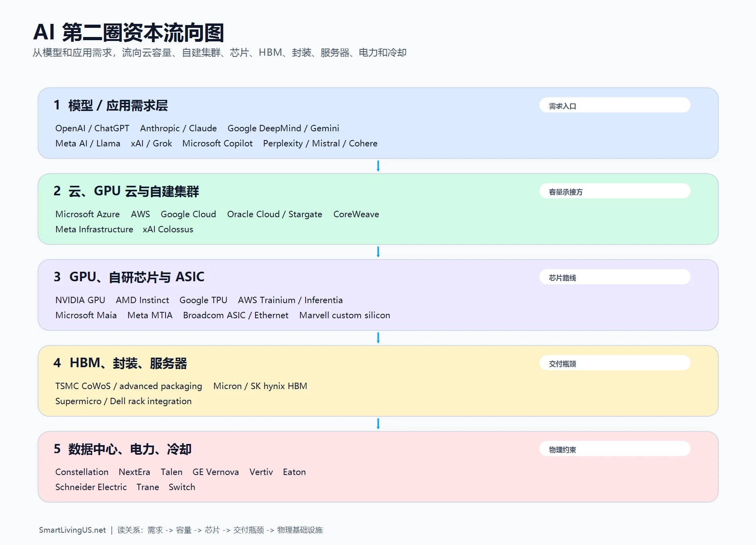The height and width of the screenshot is (545, 756).
Task: Click 'Meta Infrastructure' item
Action: point(94,229)
